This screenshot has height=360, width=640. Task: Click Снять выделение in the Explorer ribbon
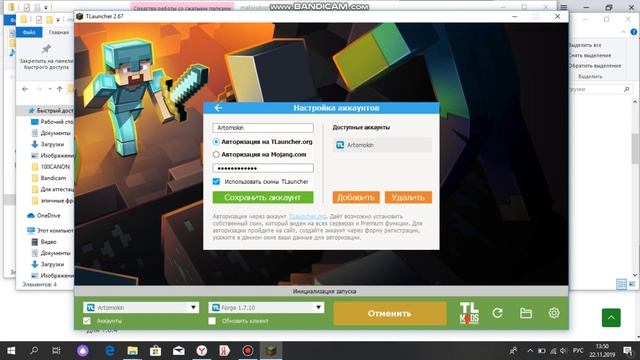point(589,55)
